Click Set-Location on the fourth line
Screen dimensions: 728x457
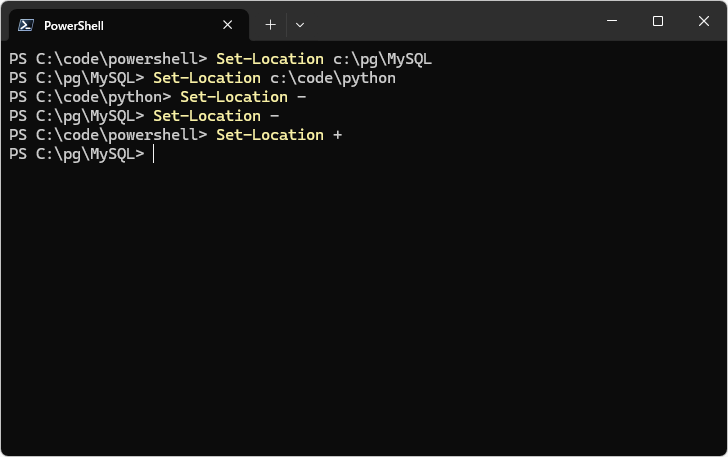[207, 116]
